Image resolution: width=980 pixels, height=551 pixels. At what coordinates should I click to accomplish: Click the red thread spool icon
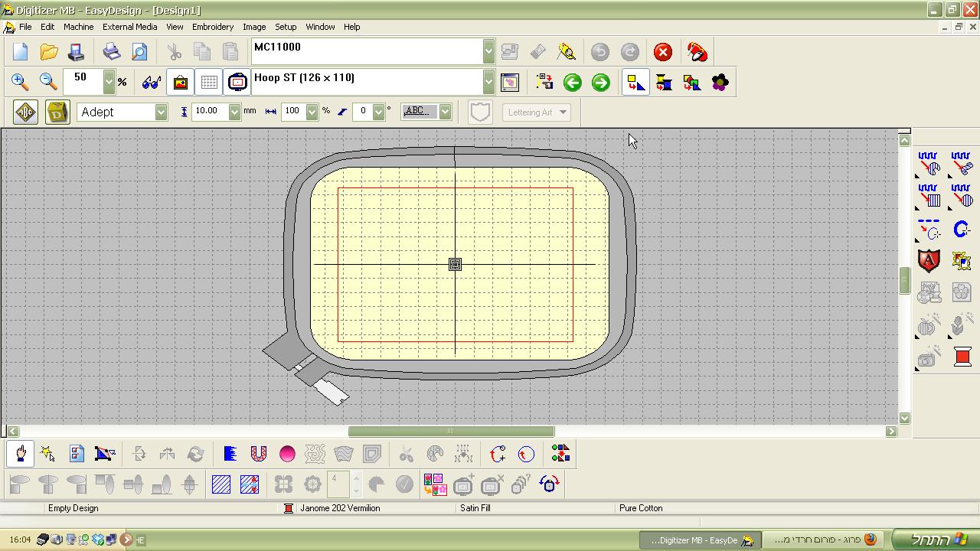coord(962,357)
